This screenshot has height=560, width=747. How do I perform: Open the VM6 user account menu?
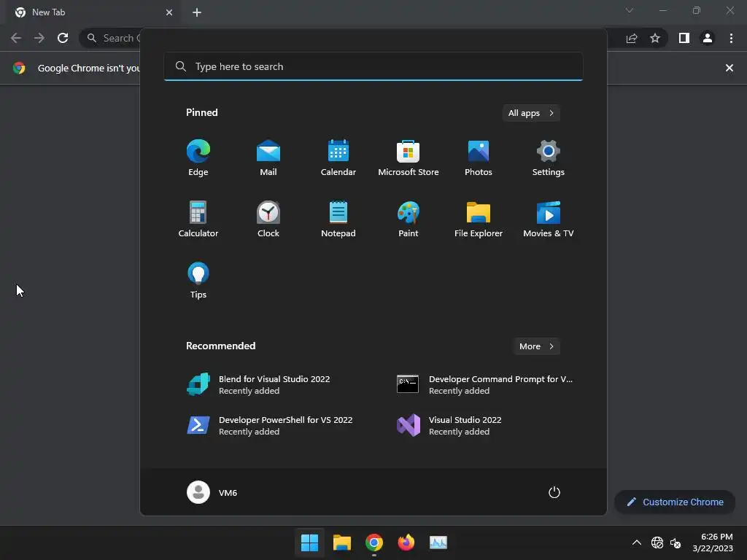pyautogui.click(x=212, y=492)
